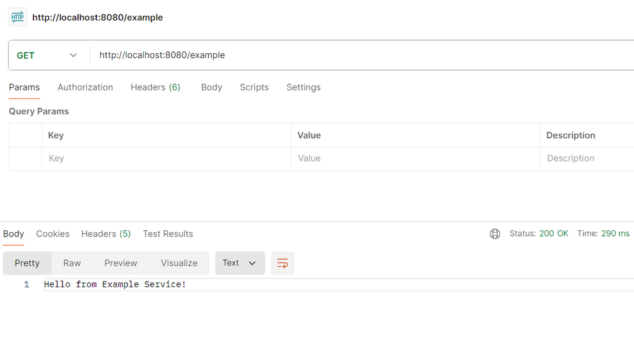Click the query param Value field
The image size is (634, 364).
click(415, 158)
